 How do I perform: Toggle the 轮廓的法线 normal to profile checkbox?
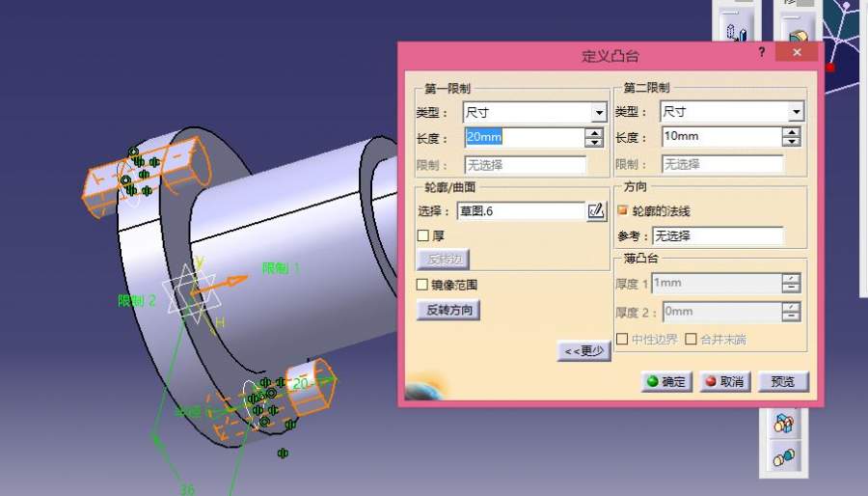pyautogui.click(x=623, y=210)
